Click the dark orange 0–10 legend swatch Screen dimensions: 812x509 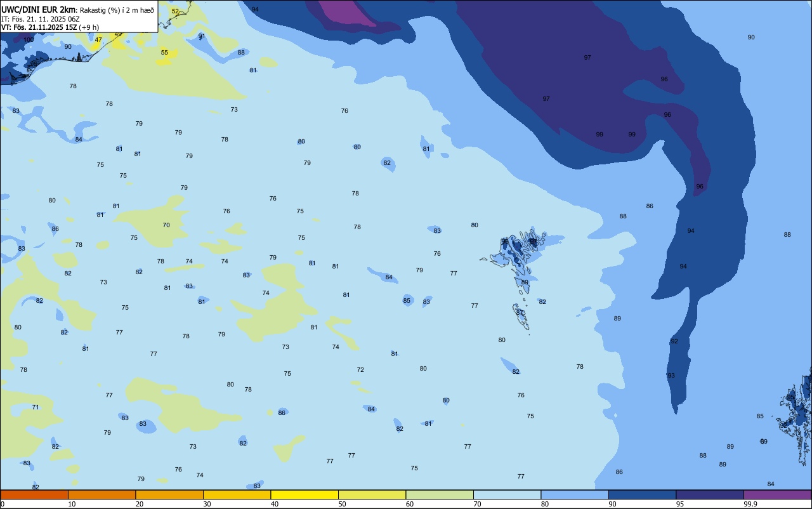point(34,494)
